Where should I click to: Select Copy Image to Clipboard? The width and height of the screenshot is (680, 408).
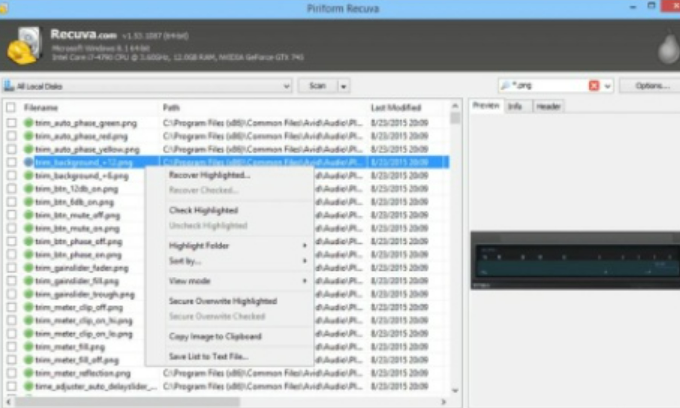point(215,336)
